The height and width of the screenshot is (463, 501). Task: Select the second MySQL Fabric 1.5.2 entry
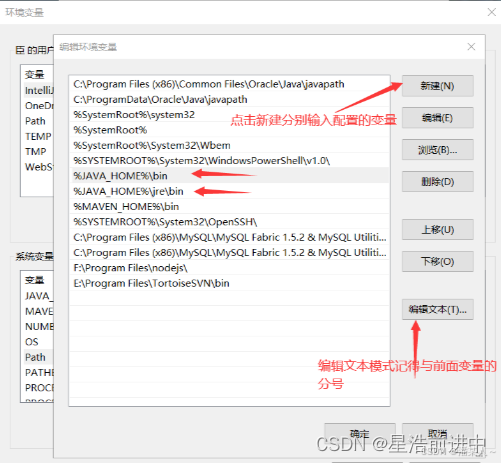click(229, 253)
